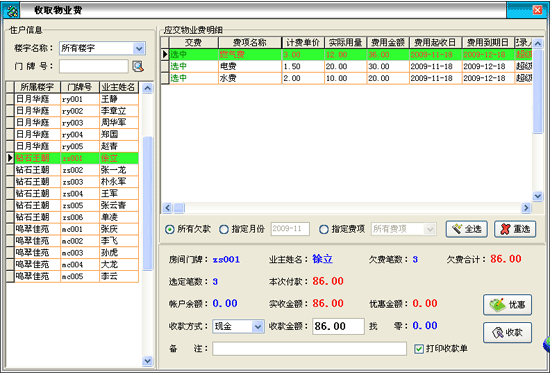
Task: Open the 楼宇名称 dropdown
Action: (x=139, y=48)
